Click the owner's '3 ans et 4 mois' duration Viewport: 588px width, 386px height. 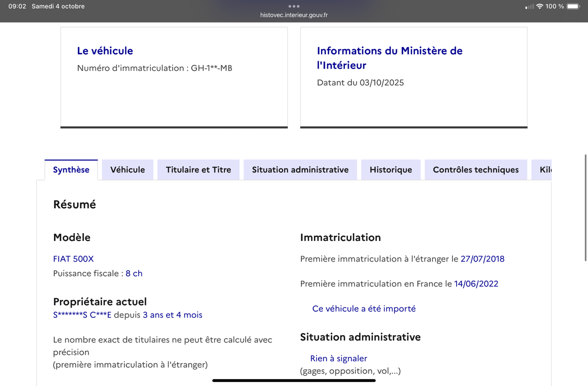tap(172, 315)
